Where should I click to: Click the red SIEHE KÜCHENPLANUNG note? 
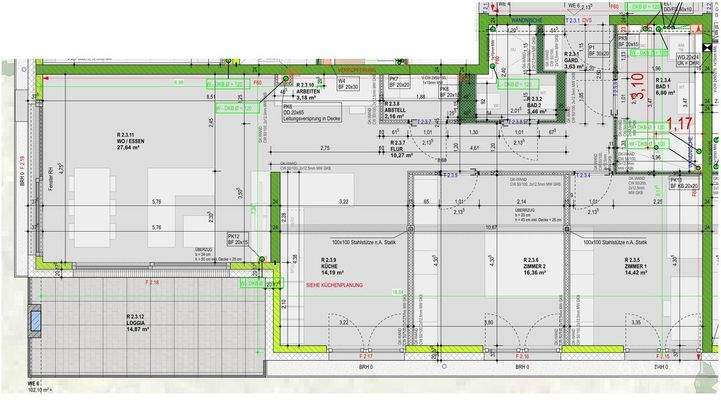coord(334,285)
